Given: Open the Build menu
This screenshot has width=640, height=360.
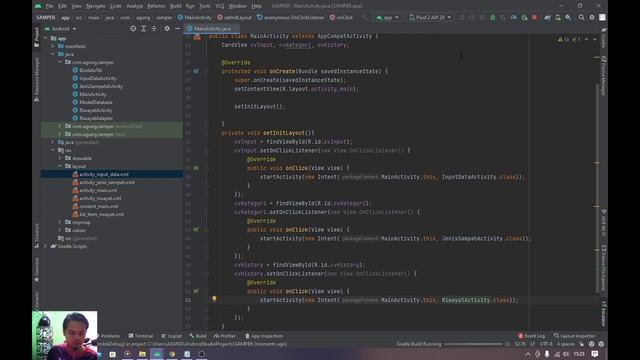Looking at the screenshot, I should (x=176, y=6).
